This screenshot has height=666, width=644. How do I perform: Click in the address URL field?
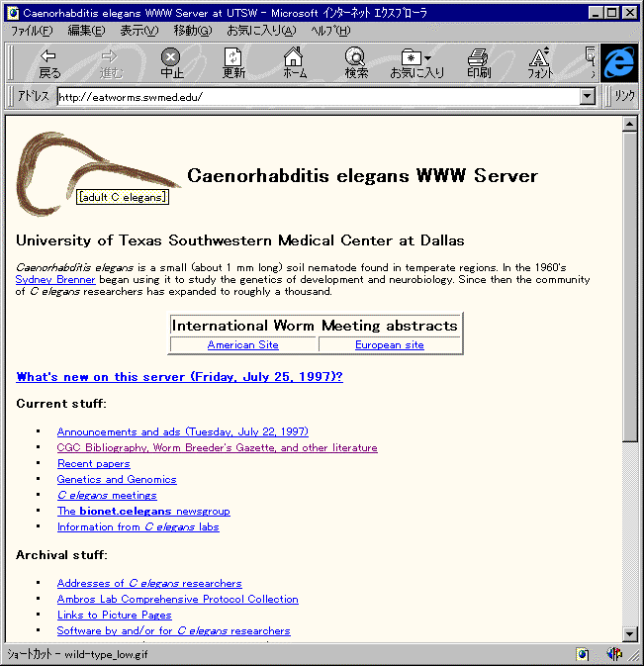(317, 97)
